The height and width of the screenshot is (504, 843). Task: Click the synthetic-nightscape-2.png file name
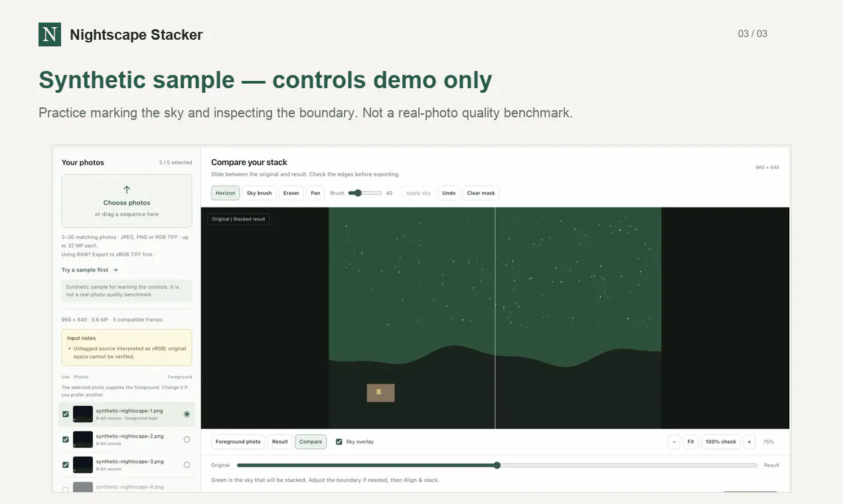[129, 436]
